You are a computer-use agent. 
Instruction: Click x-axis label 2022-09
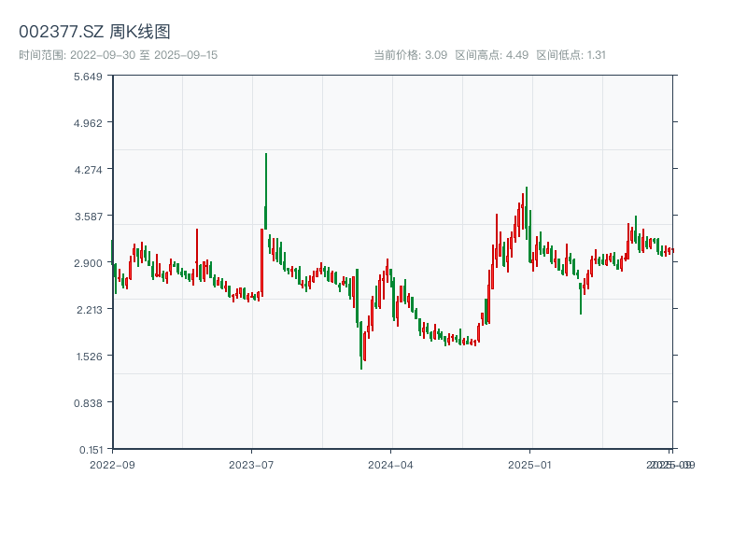pos(112,465)
